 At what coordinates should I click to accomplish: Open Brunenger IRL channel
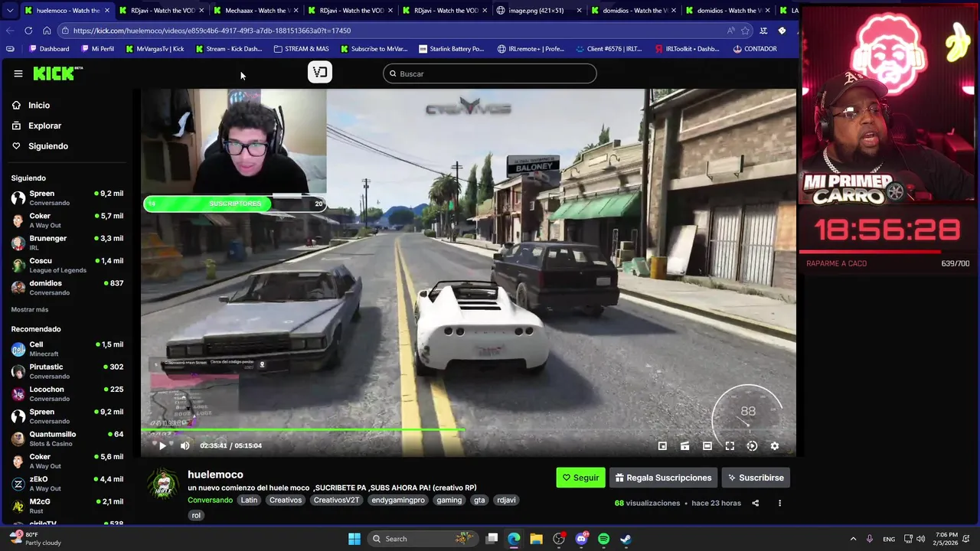coord(67,243)
